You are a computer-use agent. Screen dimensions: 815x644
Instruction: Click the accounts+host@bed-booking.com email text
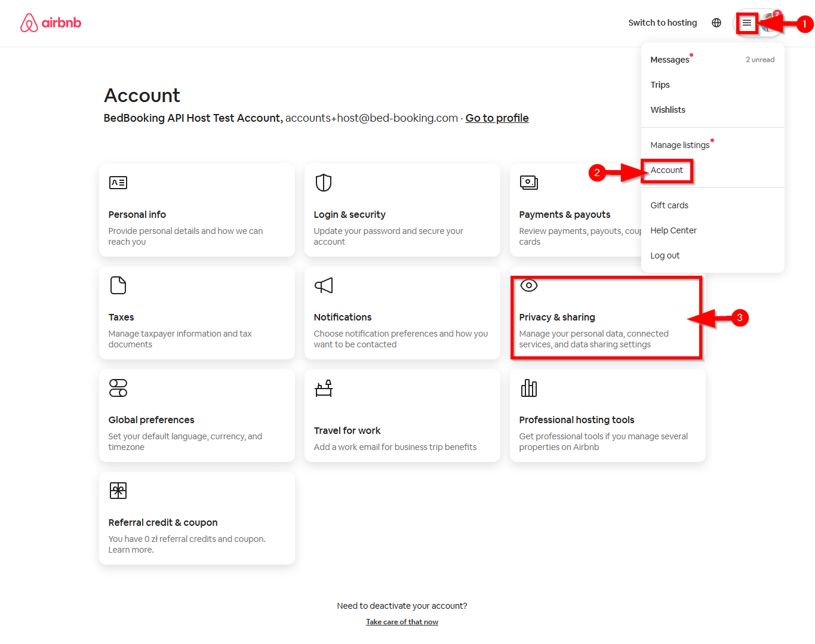371,118
